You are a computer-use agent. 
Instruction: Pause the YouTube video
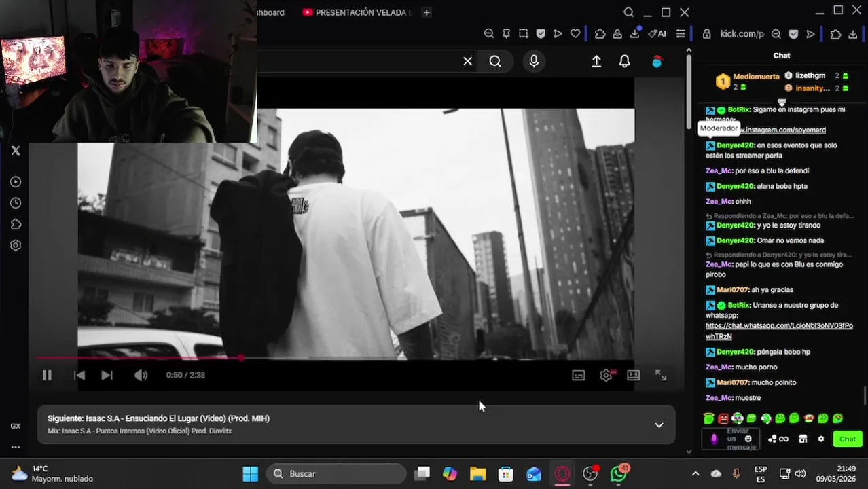point(47,375)
